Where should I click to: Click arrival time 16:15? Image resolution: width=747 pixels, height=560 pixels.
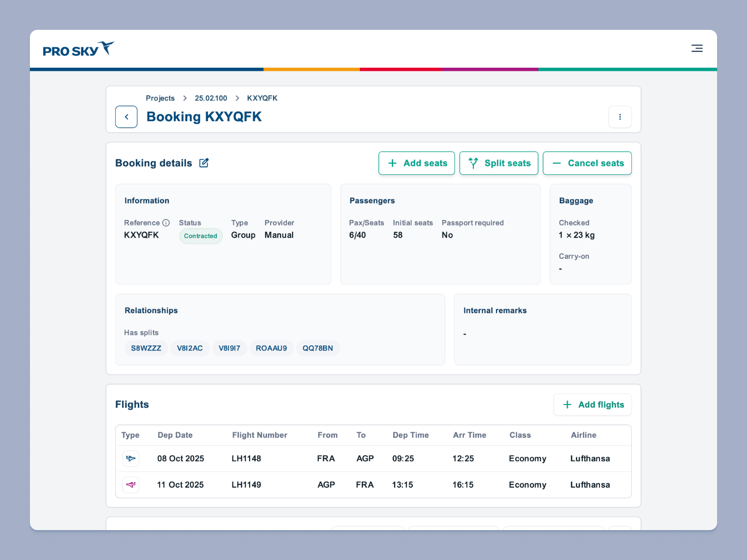[x=463, y=485]
